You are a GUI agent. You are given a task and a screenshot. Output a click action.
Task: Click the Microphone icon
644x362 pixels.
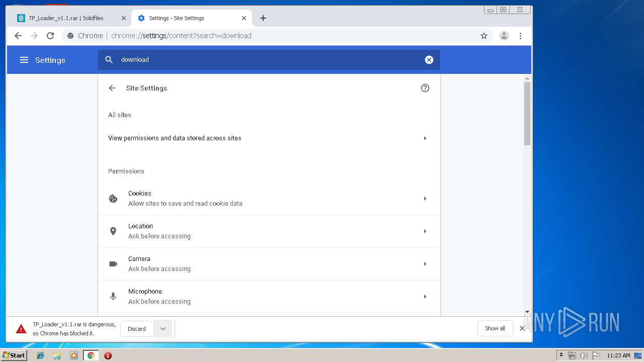click(113, 297)
